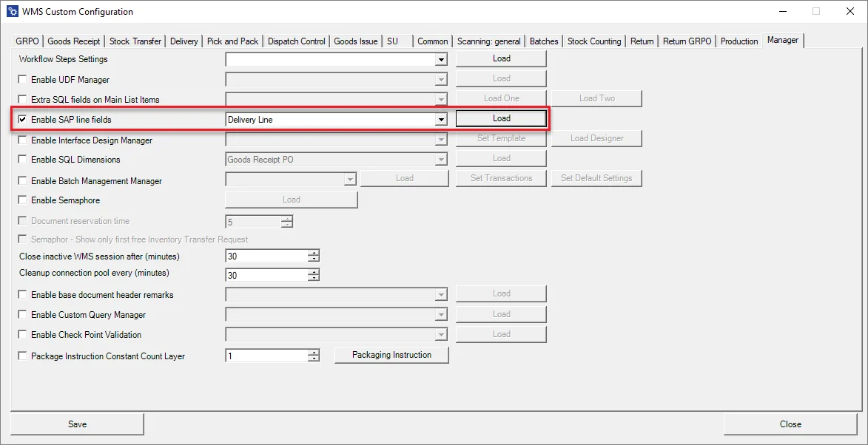Image resolution: width=868 pixels, height=445 pixels.
Task: Enable Check Point Validation
Action: coord(21,334)
